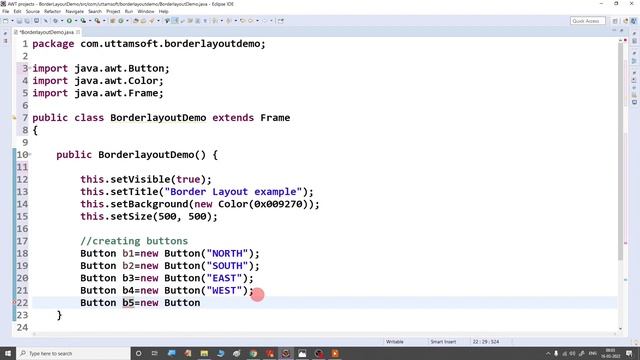Expand the External Tools dropdown arrow
The height and width of the screenshot is (360, 640).
104,21
